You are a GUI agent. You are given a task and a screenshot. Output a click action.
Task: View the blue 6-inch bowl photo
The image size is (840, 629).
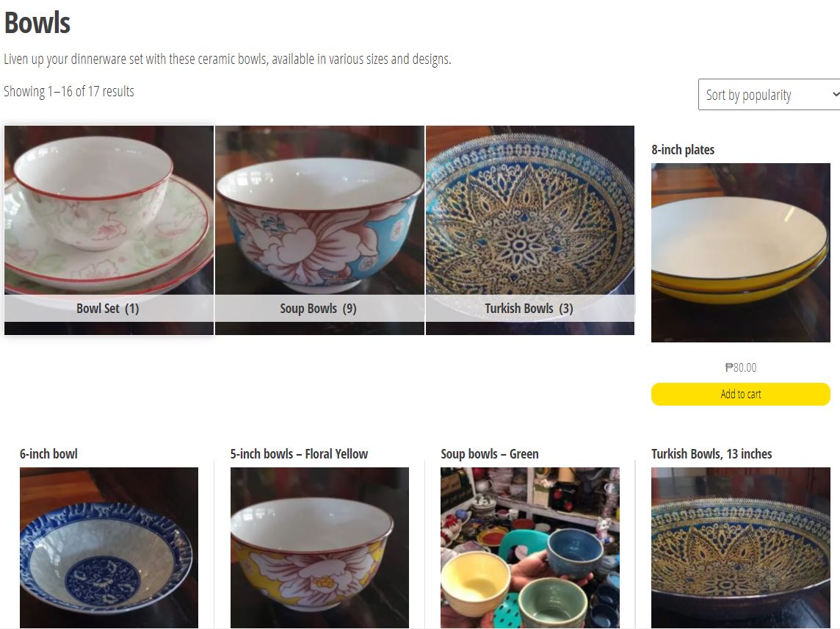click(x=109, y=547)
